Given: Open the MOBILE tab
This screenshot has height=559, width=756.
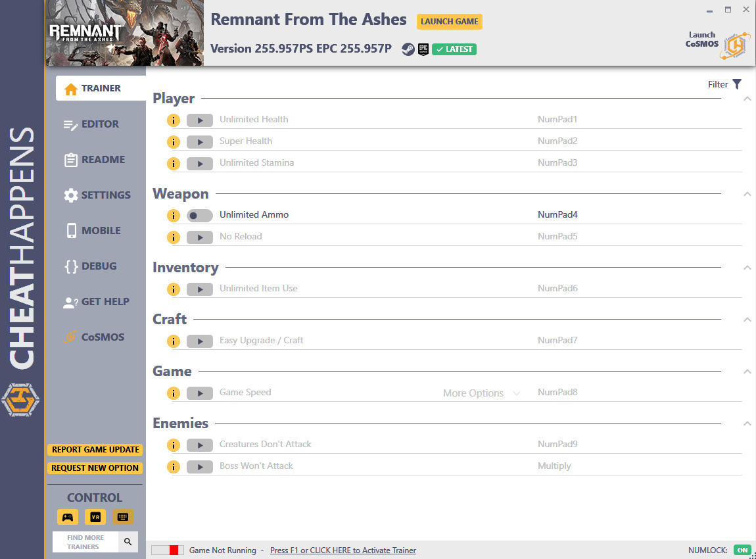Looking at the screenshot, I should (93, 231).
